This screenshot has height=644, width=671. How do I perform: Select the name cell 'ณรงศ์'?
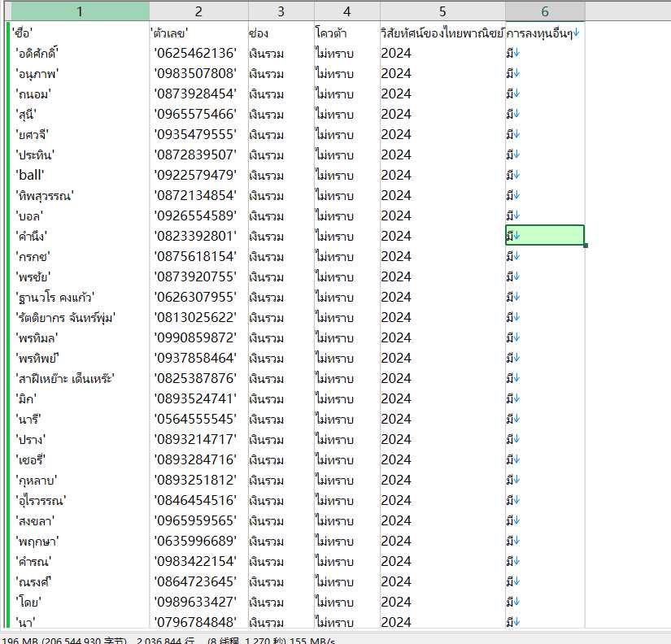[80, 582]
